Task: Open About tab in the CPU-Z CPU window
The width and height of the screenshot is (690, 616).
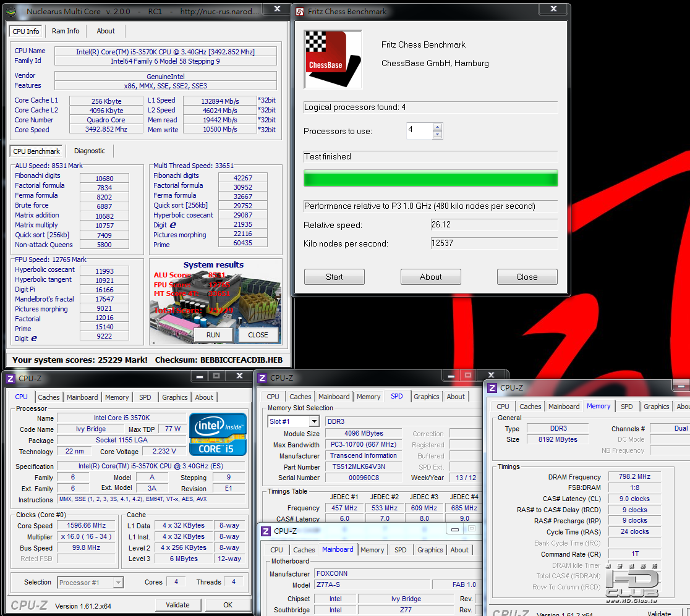Action: pyautogui.click(x=204, y=397)
